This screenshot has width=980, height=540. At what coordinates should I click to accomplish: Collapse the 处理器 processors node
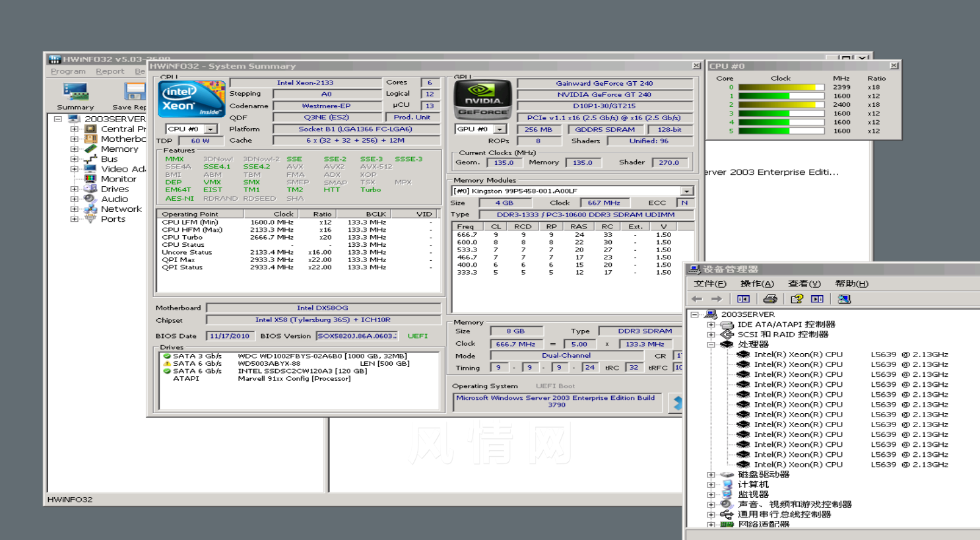[x=711, y=345]
